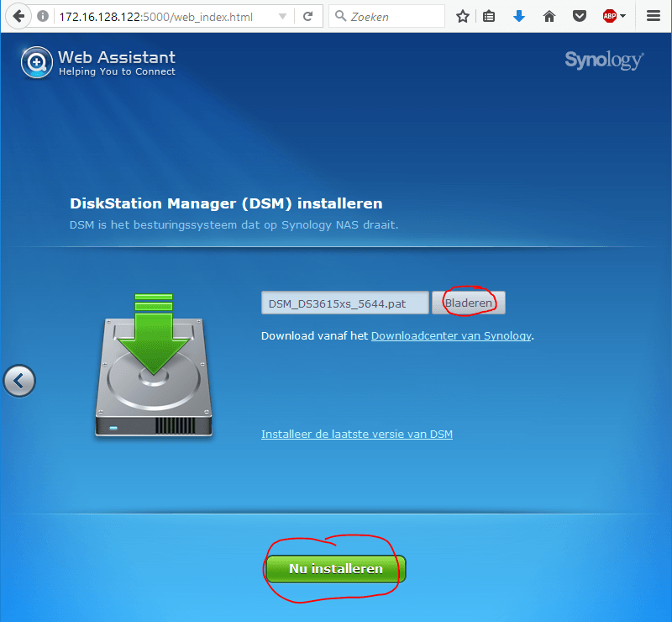Reload the page with refresh icon
Image resolution: width=672 pixels, height=622 pixels.
click(307, 16)
